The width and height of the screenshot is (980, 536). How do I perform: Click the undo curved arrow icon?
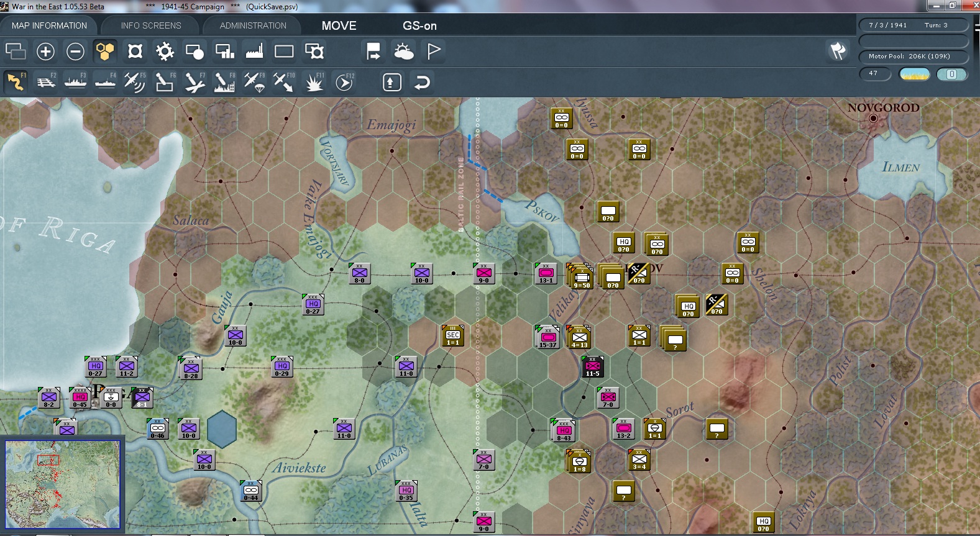click(422, 83)
